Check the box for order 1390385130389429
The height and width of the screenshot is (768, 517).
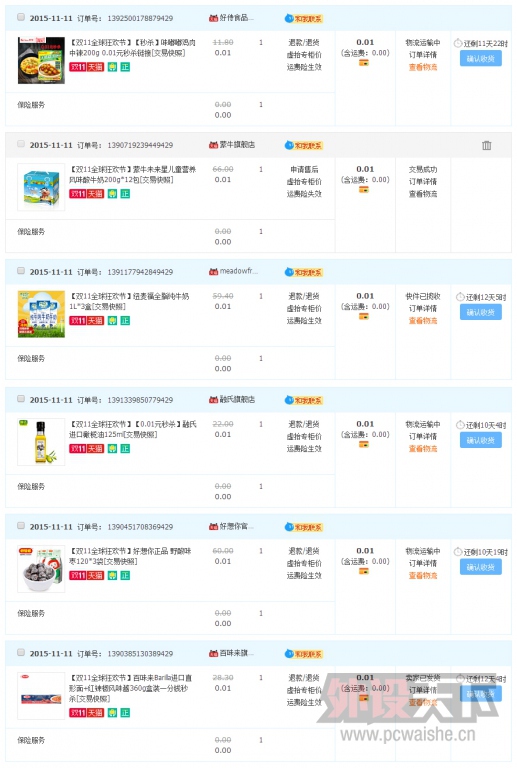pyautogui.click(x=21, y=652)
